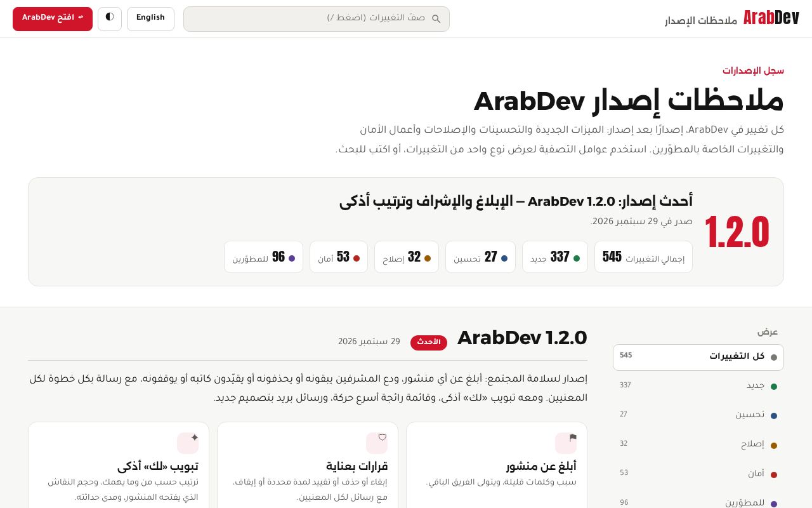This screenshot has height=508, width=812.
Task: Click the 32 إصلاح chip in latest release box
Action: tap(407, 257)
